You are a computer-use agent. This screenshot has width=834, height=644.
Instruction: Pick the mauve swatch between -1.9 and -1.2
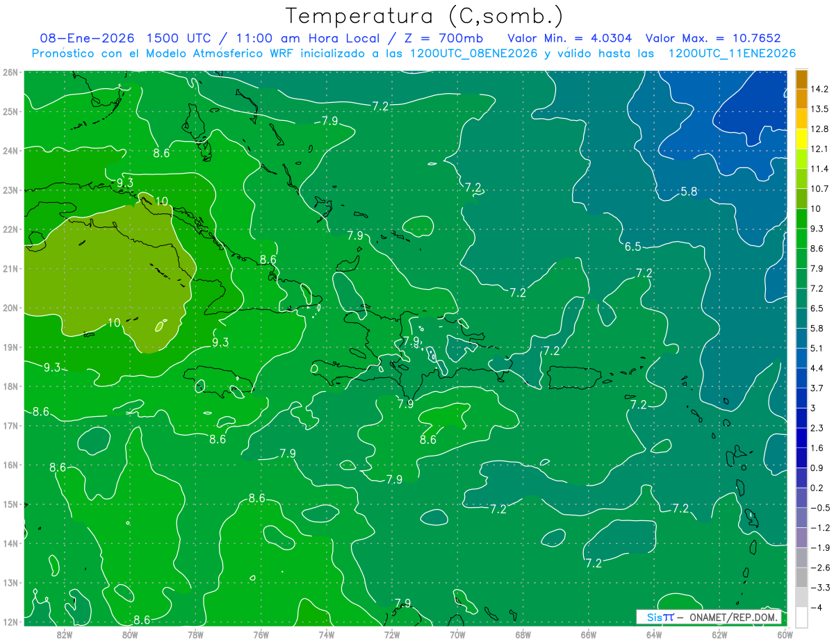801,537
